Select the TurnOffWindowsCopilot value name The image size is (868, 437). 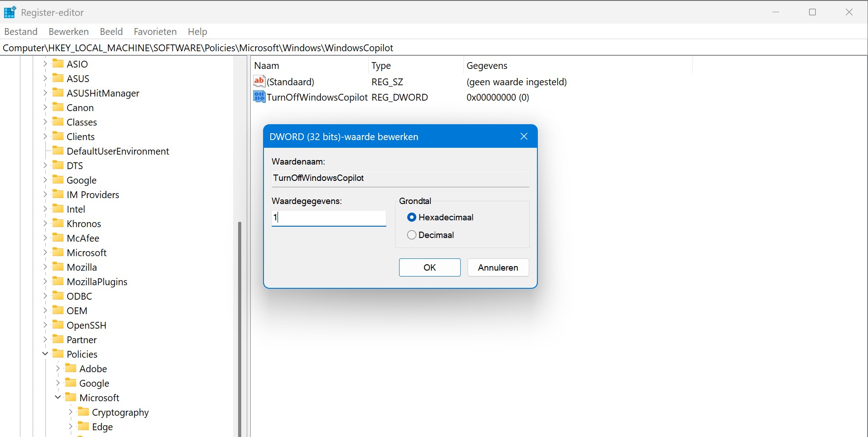click(x=317, y=97)
